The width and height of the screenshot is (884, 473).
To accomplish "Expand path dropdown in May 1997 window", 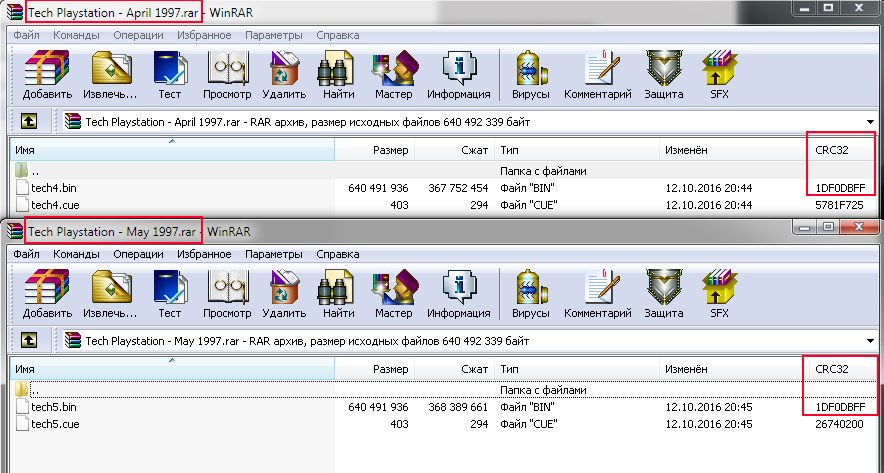I will (x=870, y=341).
